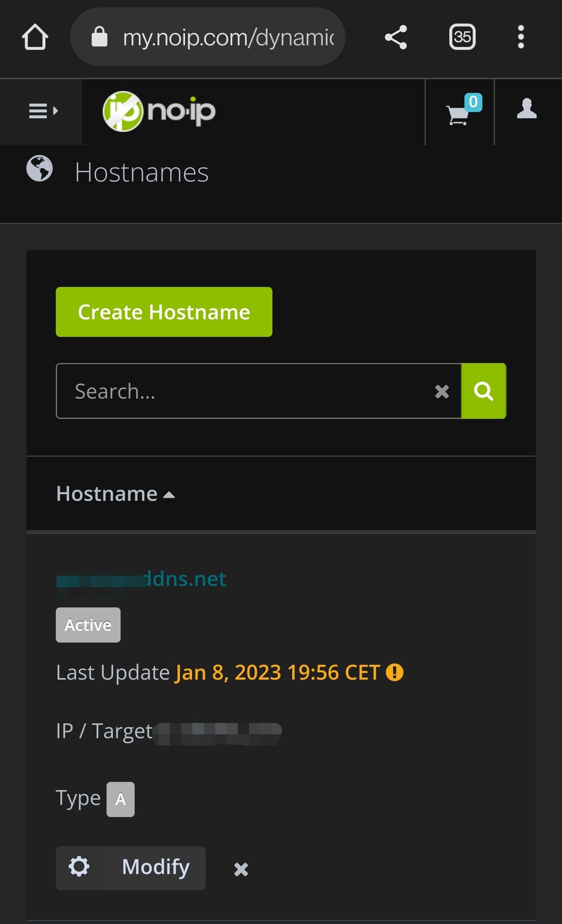
Task: Click the globe icon beside Hostnames
Action: click(x=39, y=168)
